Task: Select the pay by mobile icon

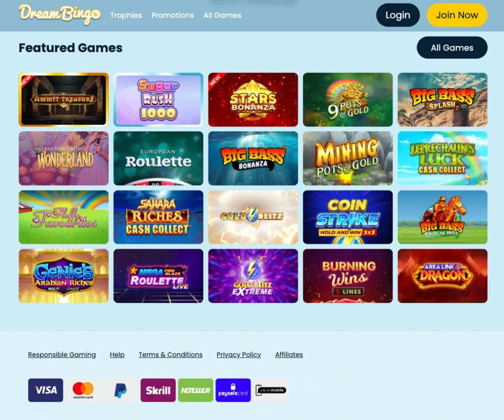Action: tap(271, 390)
